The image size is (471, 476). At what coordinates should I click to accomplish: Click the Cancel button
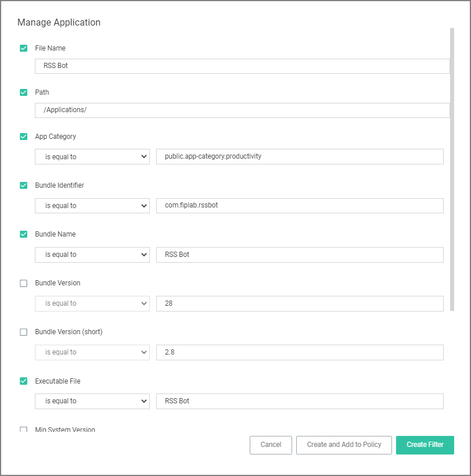click(x=271, y=445)
